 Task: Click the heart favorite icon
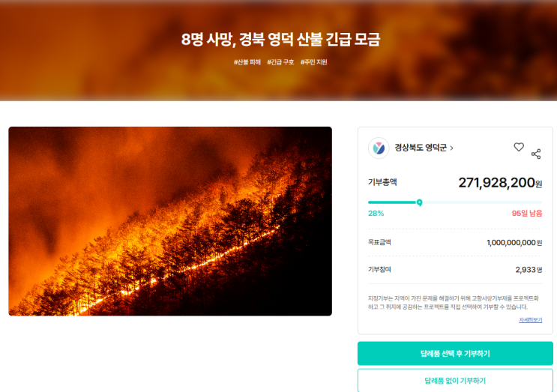(519, 147)
